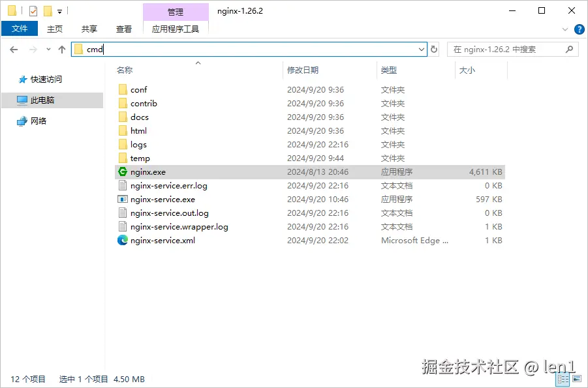The width and height of the screenshot is (588, 388).
Task: Switch to the 主页 ribbon tab
Action: [55, 29]
